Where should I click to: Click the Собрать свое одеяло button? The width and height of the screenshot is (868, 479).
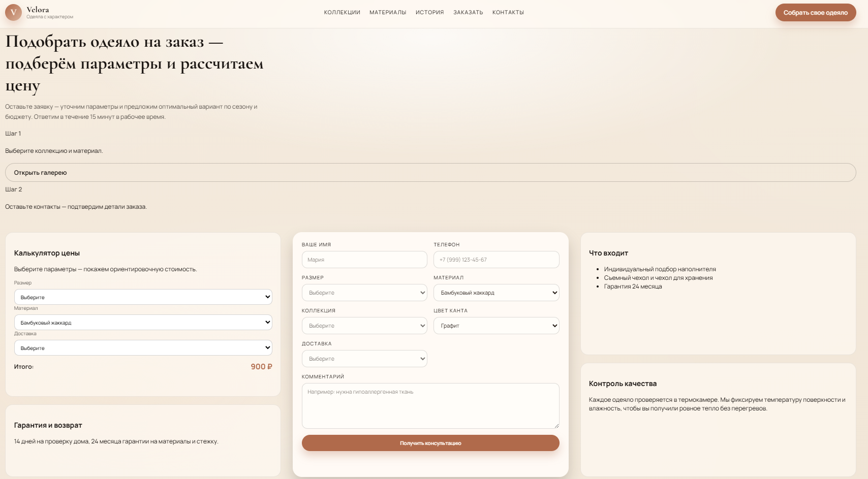coord(816,13)
